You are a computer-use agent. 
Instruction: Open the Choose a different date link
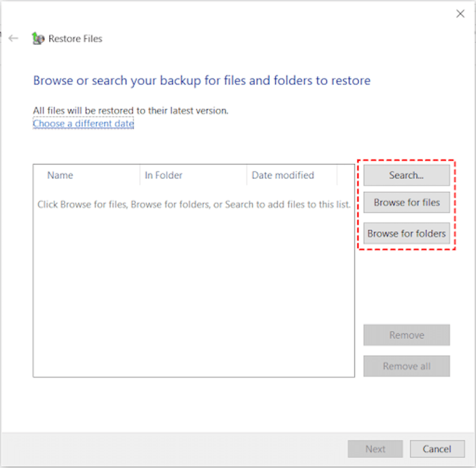(83, 123)
